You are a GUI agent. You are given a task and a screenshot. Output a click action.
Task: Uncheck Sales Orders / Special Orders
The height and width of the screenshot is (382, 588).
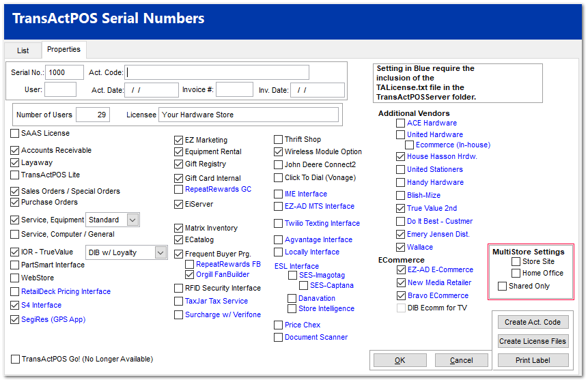(14, 191)
